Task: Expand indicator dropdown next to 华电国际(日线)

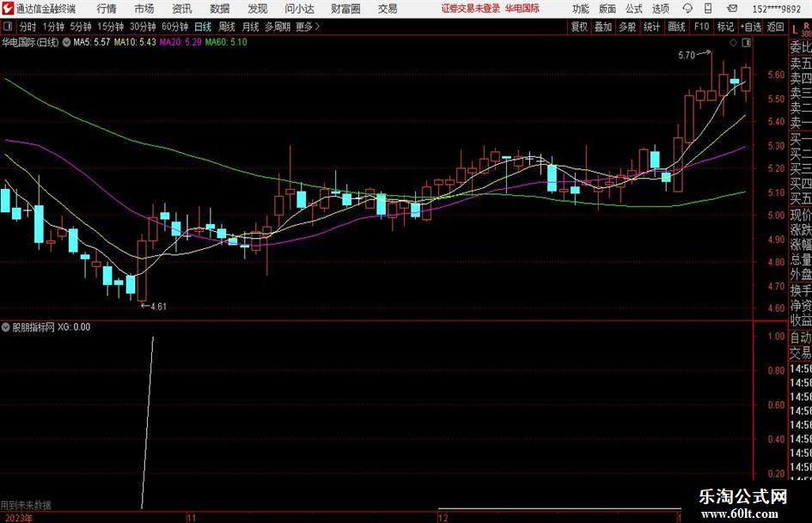Action: tap(66, 42)
